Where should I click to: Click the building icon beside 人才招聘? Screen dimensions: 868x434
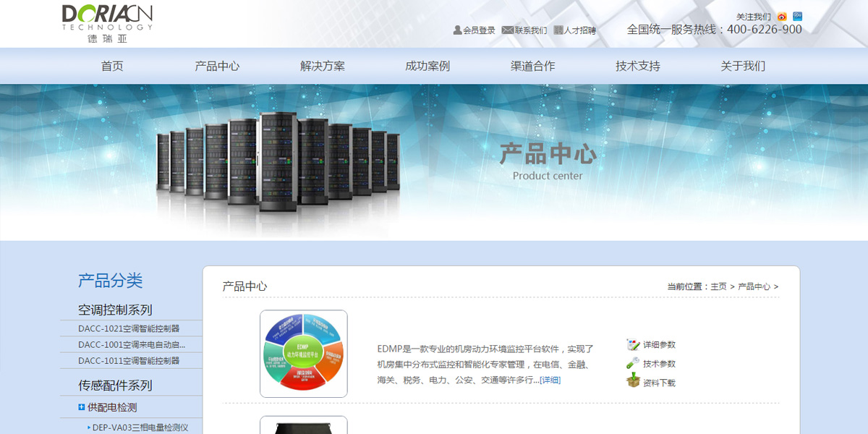[x=558, y=30]
